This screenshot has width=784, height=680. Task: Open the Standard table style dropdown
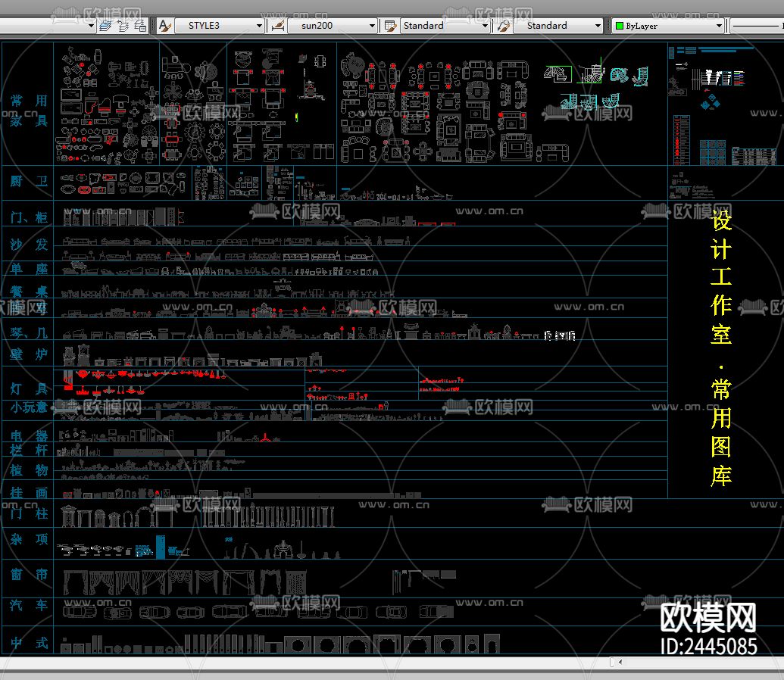click(x=445, y=26)
